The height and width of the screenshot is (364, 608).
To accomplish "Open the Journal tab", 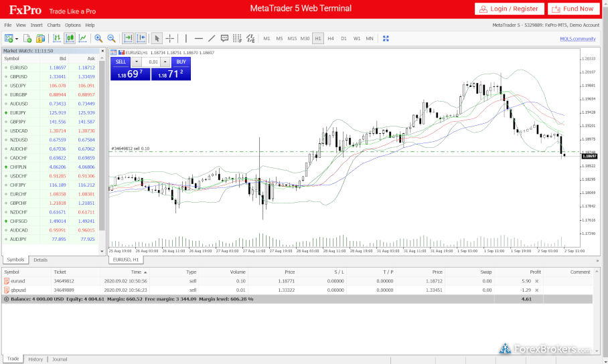I will 60,359.
